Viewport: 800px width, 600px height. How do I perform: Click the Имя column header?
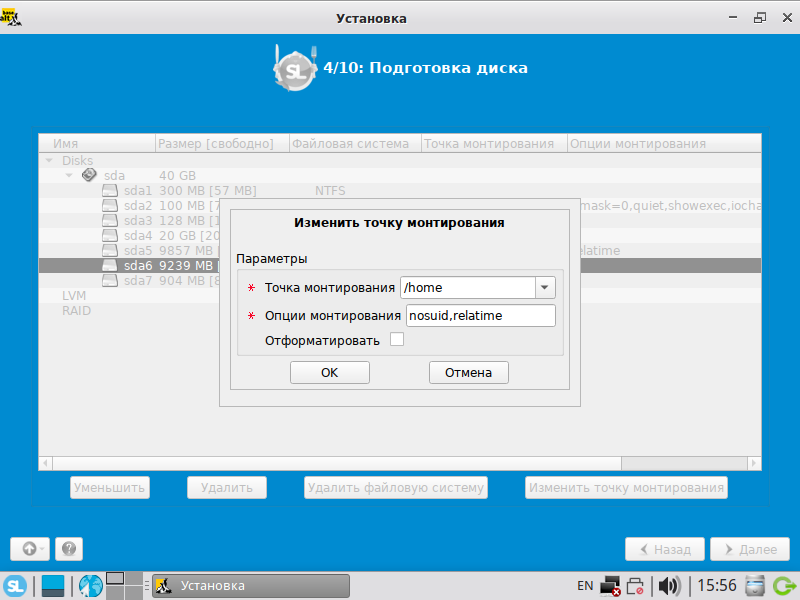click(x=97, y=144)
